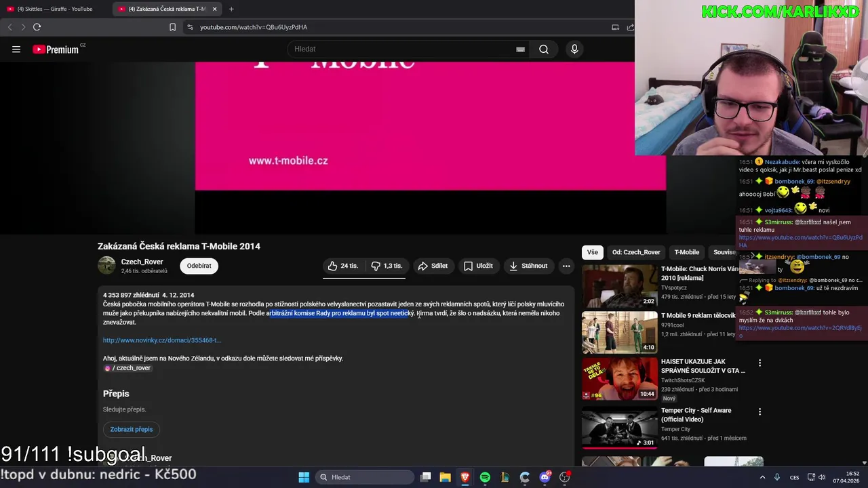This screenshot has width=868, height=488.
Task: Open the on-screen keyboard icon in search box
Action: pos(520,49)
